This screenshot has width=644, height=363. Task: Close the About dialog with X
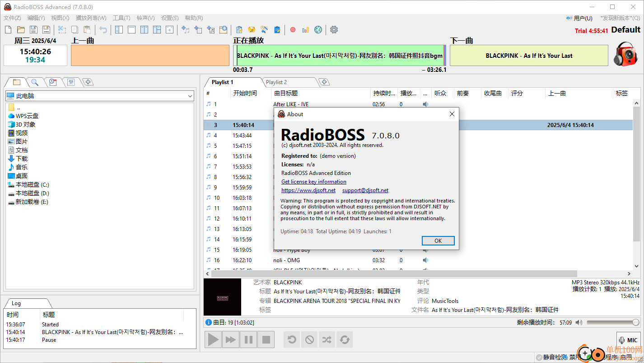[x=452, y=114]
